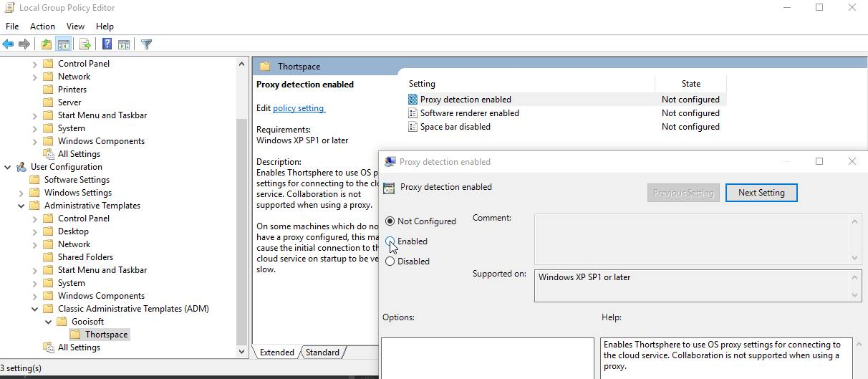
Task: Select the Printers tree item
Action: [x=72, y=90]
